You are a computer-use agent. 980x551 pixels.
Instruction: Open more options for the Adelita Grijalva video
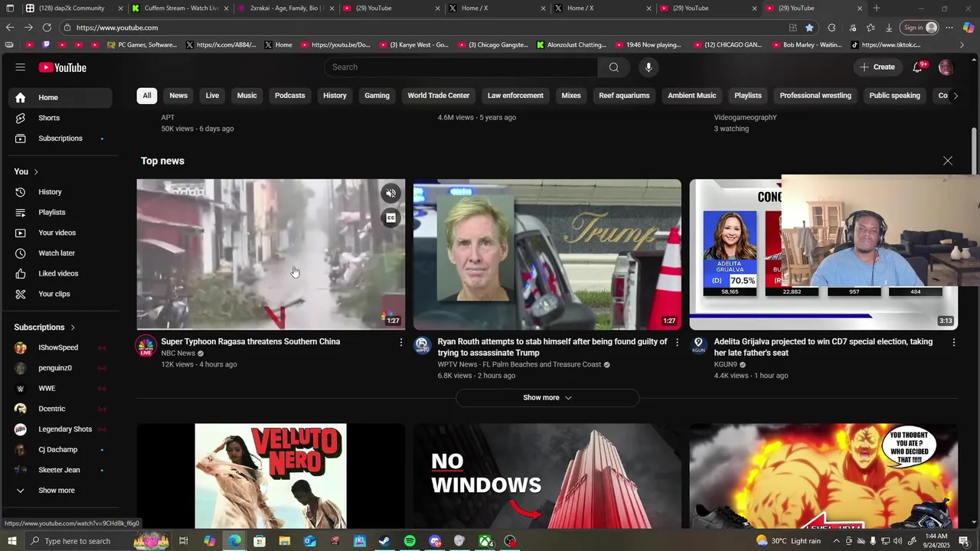click(953, 342)
